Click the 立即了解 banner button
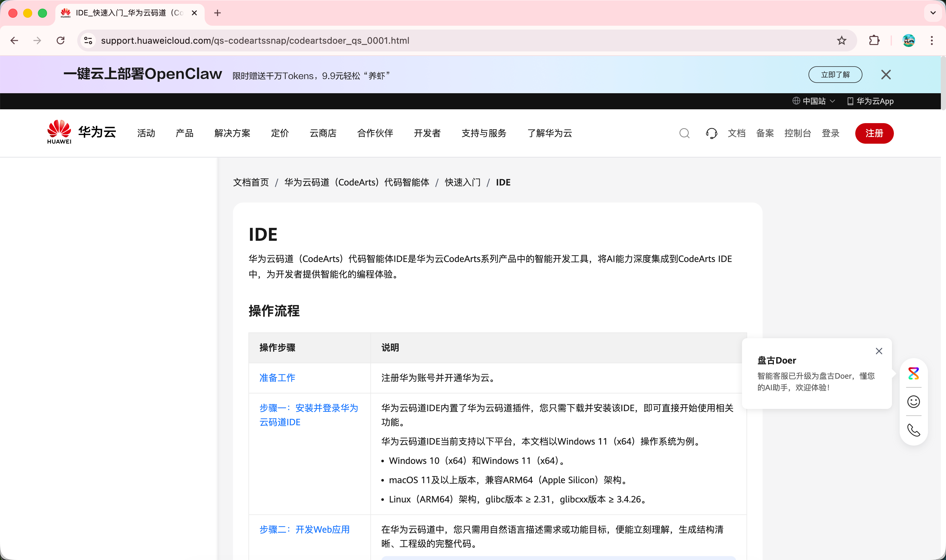 pos(835,75)
